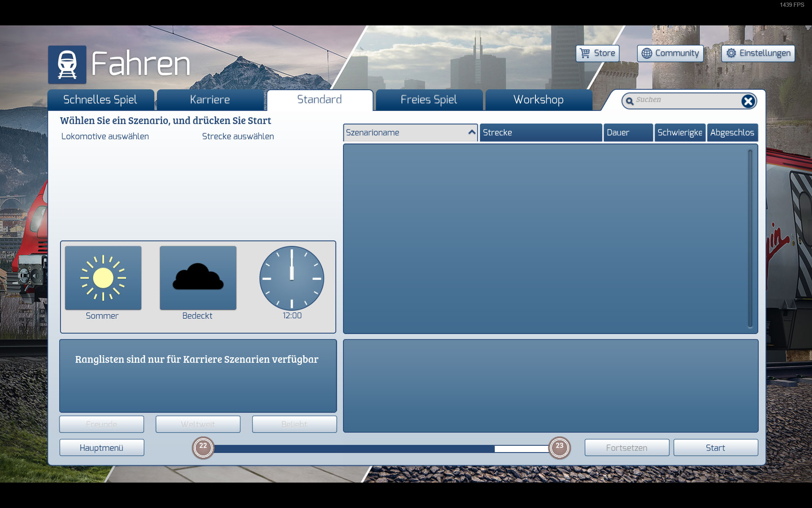Sort scenarios by Strecke column

(x=540, y=133)
